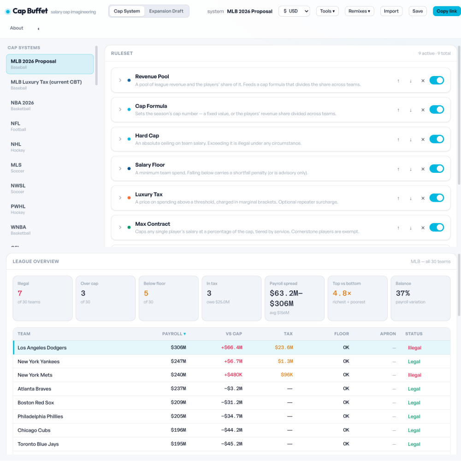Move Max Contract rule up
The height and width of the screenshot is (476, 461).
click(398, 228)
